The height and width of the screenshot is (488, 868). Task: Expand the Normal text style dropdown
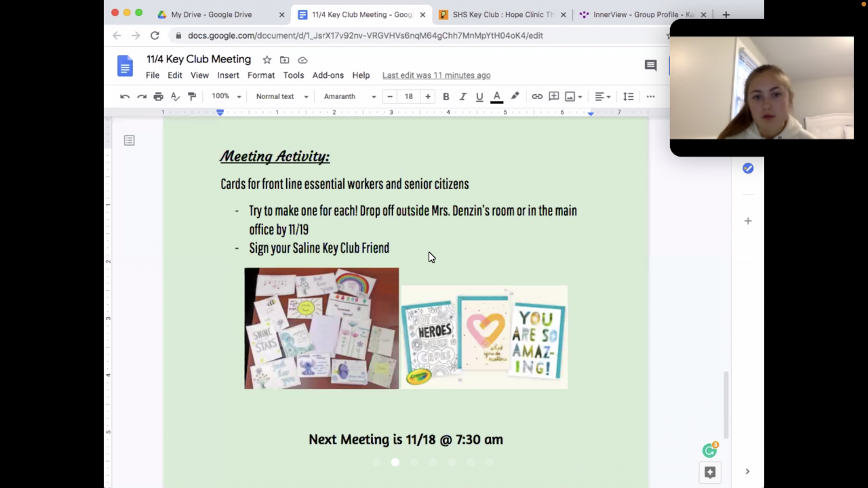pyautogui.click(x=281, y=97)
